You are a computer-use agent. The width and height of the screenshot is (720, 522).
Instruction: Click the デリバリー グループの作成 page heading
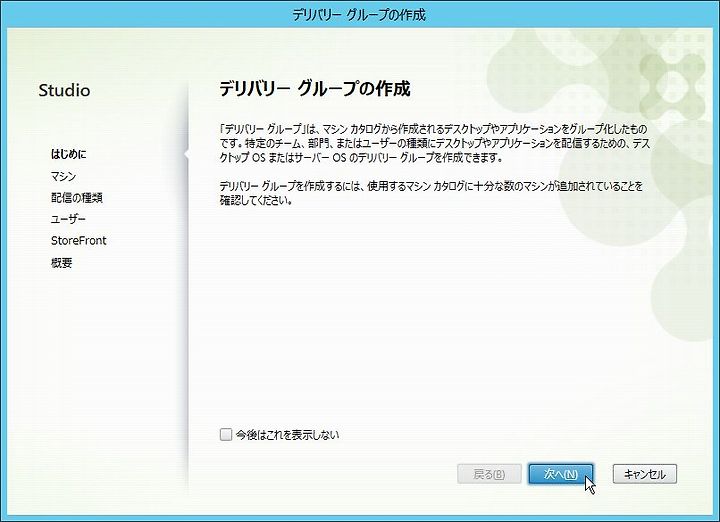(315, 88)
